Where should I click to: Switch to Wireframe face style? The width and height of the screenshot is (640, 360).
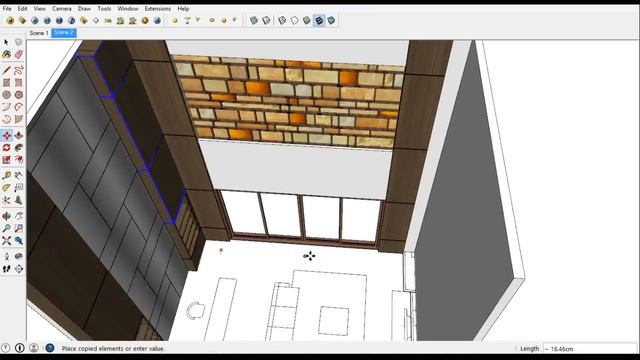pyautogui.click(x=282, y=20)
